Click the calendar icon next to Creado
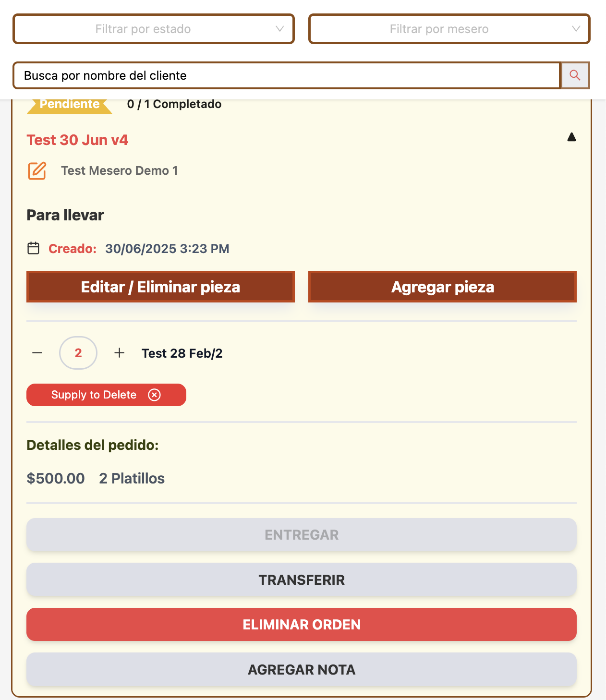 click(x=33, y=248)
